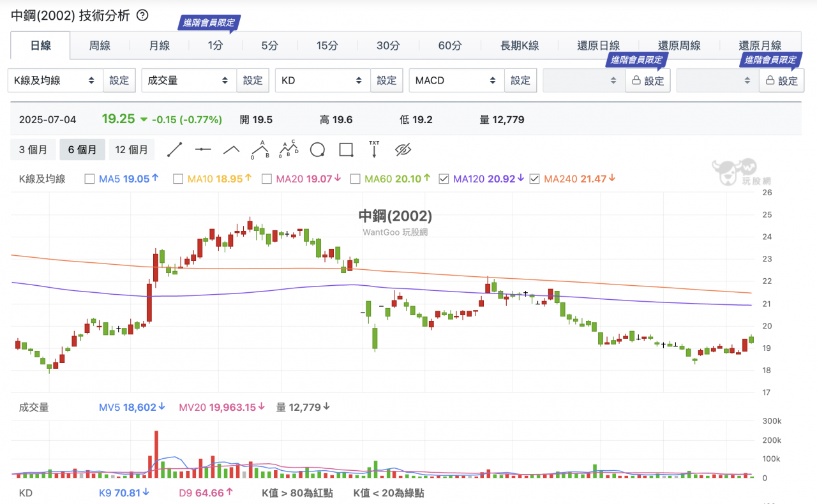Switch to the 月線 tab

(x=159, y=45)
